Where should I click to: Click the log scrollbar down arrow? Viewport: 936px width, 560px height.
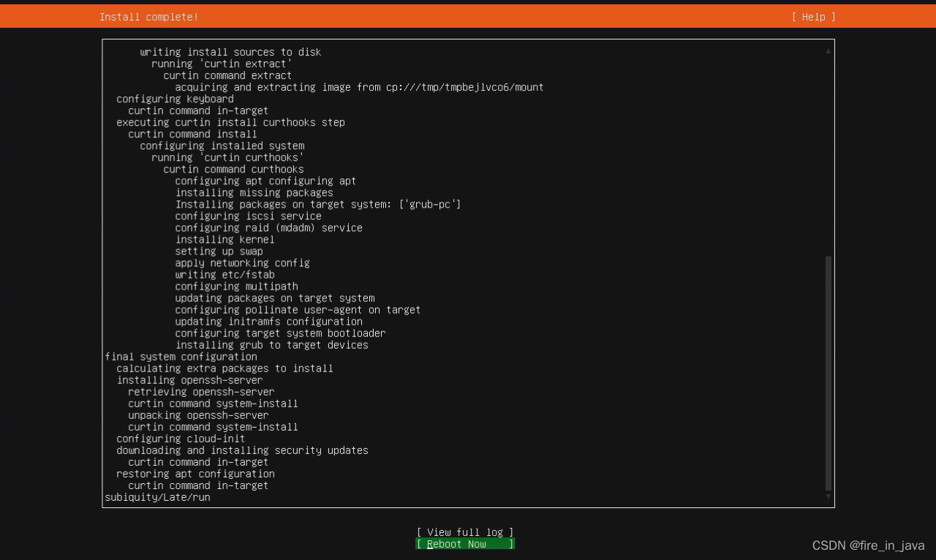[829, 496]
